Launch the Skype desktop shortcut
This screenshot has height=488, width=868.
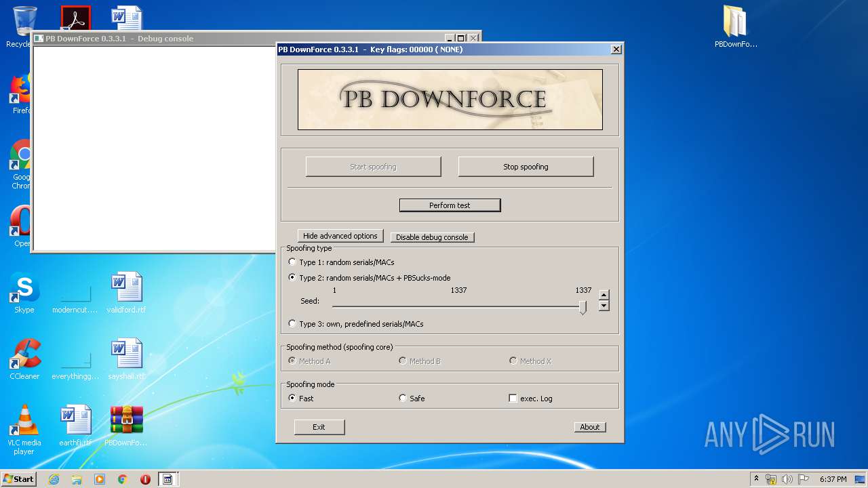pyautogui.click(x=24, y=293)
